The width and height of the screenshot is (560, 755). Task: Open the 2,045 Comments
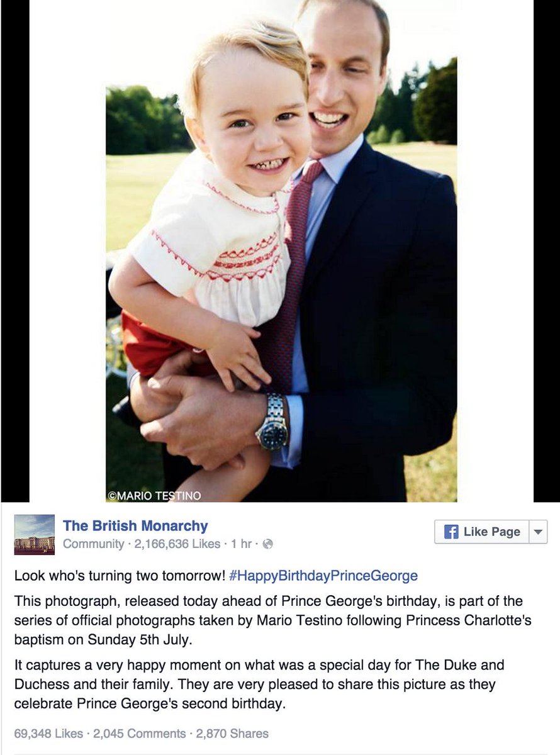(x=140, y=734)
